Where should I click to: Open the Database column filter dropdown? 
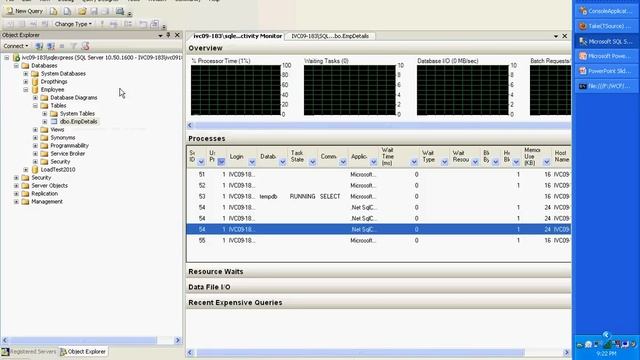pos(282,162)
